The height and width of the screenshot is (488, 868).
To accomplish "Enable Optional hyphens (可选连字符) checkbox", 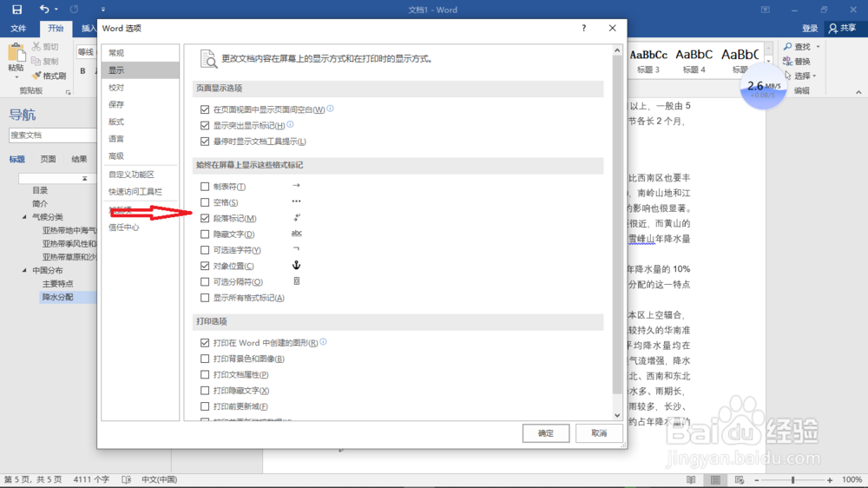I will [x=205, y=250].
